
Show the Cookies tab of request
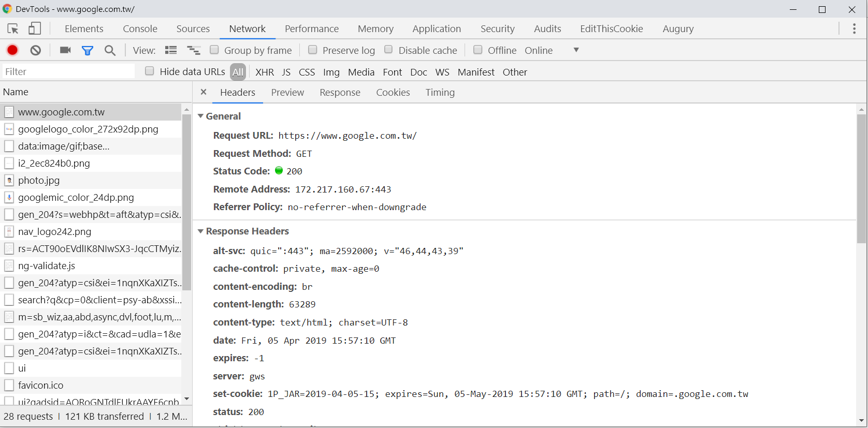pyautogui.click(x=393, y=92)
